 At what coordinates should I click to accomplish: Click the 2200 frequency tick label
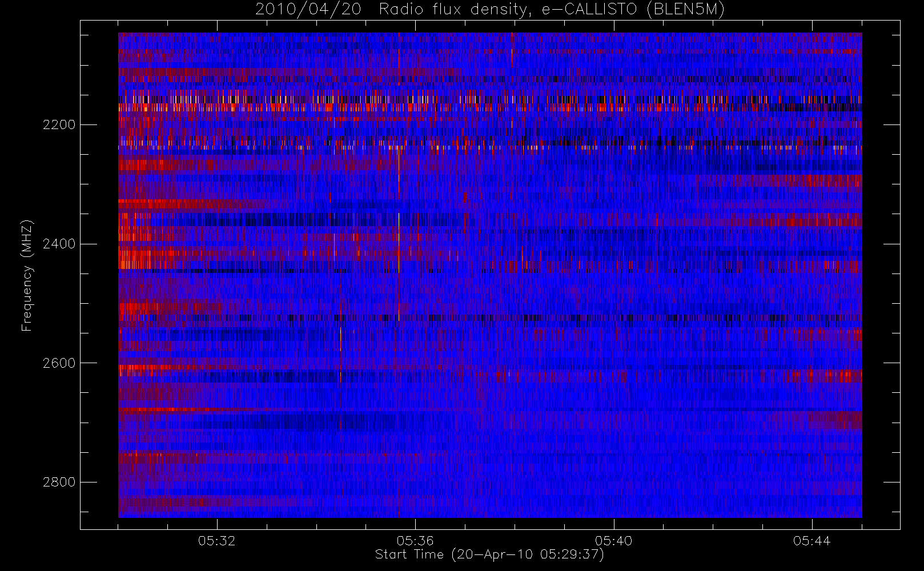click(59, 124)
